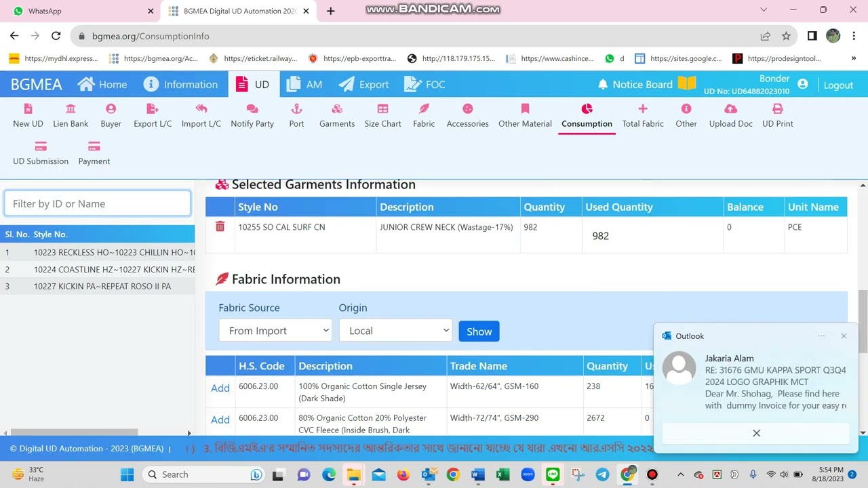Open Outlook notification options menu
The width and height of the screenshot is (868, 488).
click(x=821, y=336)
